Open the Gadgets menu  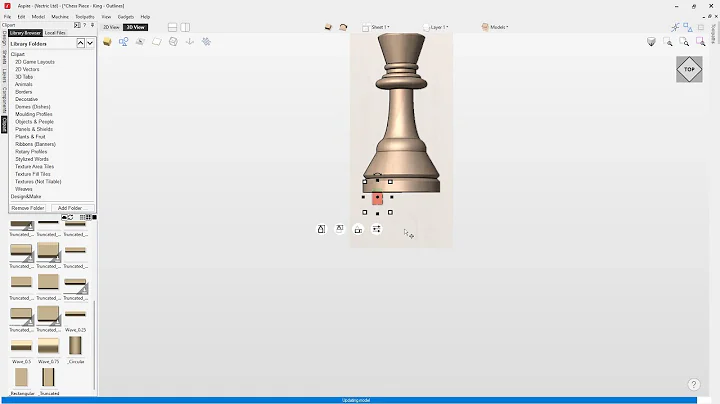pos(125,17)
